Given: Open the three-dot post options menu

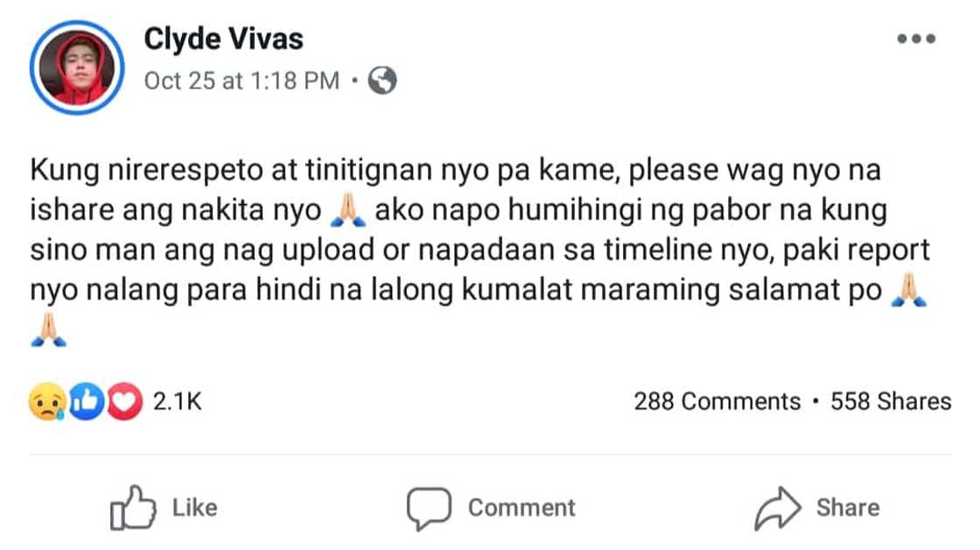Looking at the screenshot, I should point(916,39).
